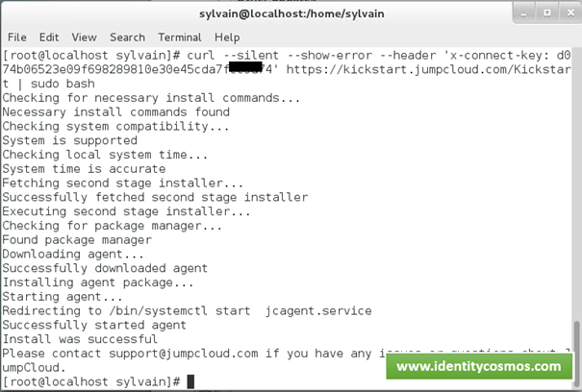Click the terminal cursor at the prompt
The image size is (582, 392).
point(190,381)
